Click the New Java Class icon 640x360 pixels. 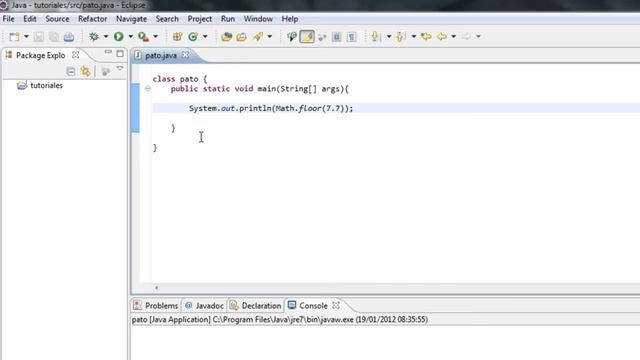pos(193,37)
